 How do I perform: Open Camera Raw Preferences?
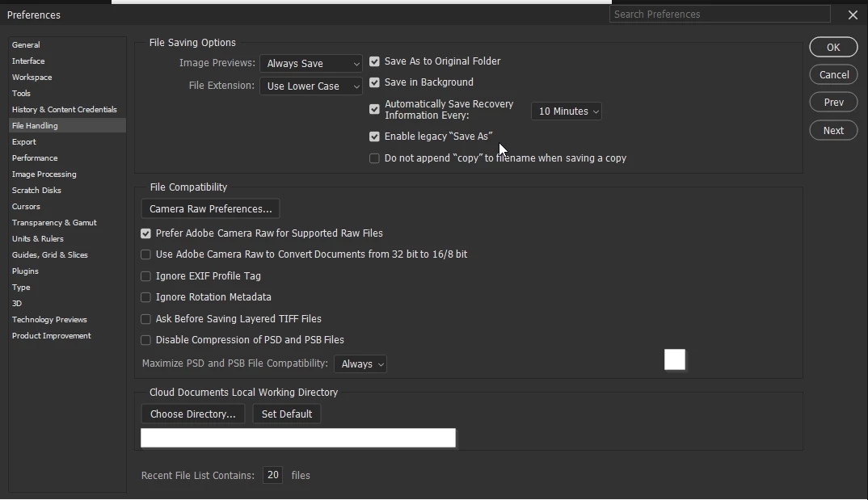coord(210,209)
